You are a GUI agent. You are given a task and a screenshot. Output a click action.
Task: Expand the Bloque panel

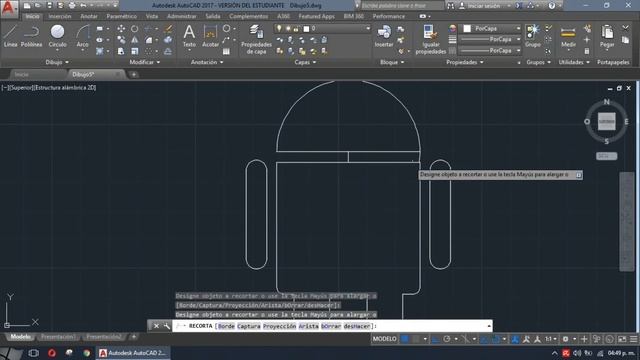(x=392, y=62)
